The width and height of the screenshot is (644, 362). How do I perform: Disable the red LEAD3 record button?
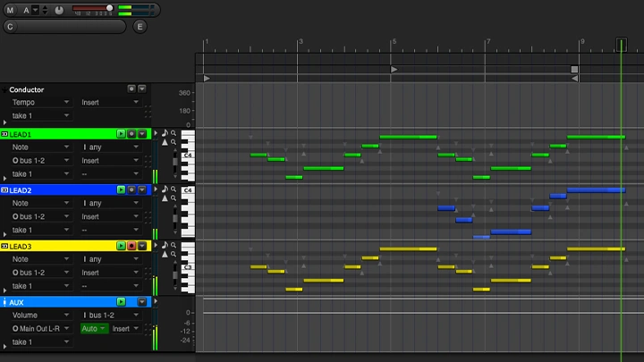click(131, 246)
